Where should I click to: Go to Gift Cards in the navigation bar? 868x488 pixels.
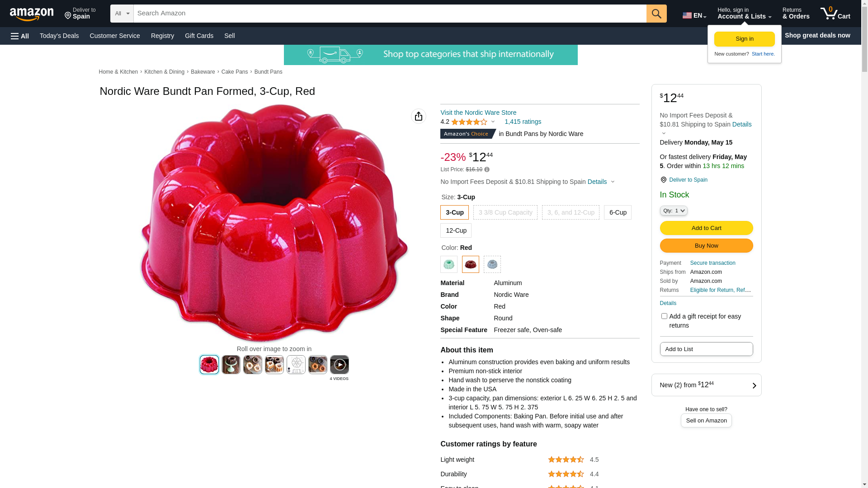(199, 36)
